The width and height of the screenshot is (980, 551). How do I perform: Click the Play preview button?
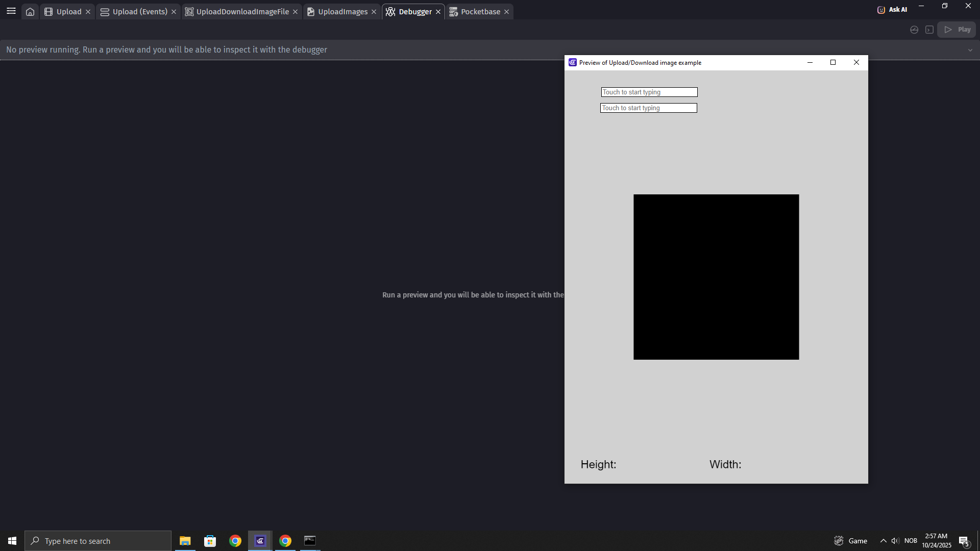pyautogui.click(x=957, y=30)
